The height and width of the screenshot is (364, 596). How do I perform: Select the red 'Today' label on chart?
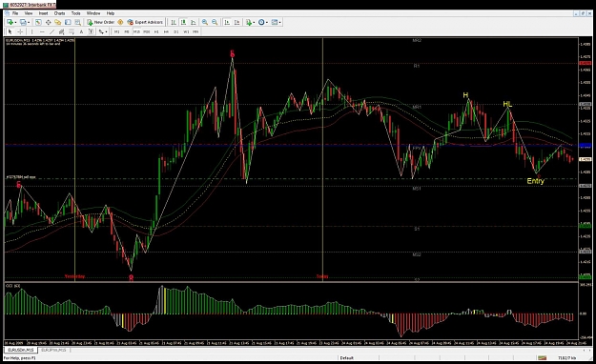pos(322,276)
